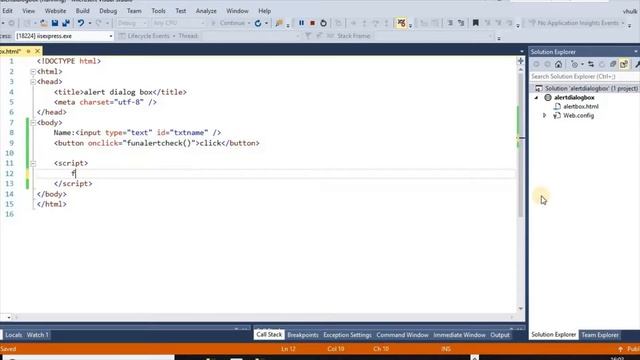Open the Command Window tab

point(402,335)
